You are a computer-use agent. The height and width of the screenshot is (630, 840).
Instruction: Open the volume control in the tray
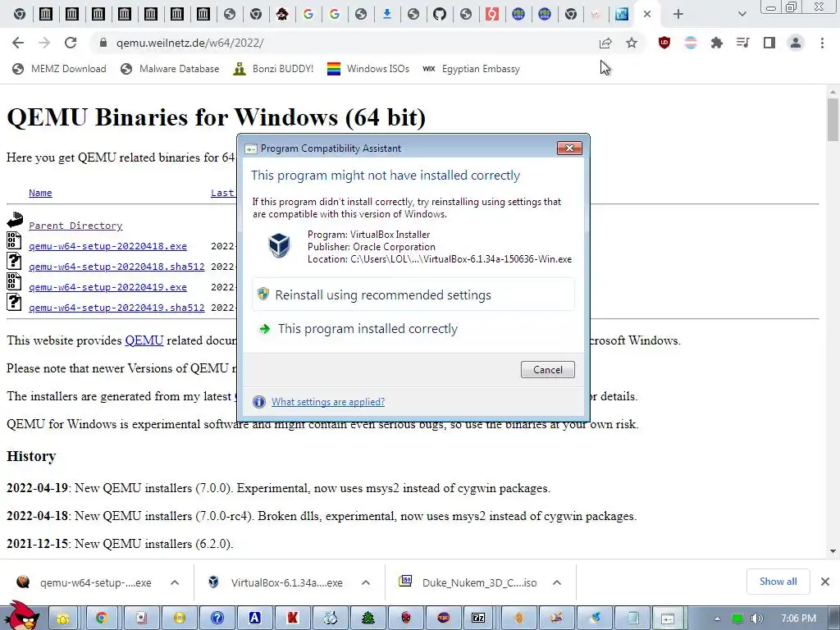757,619
